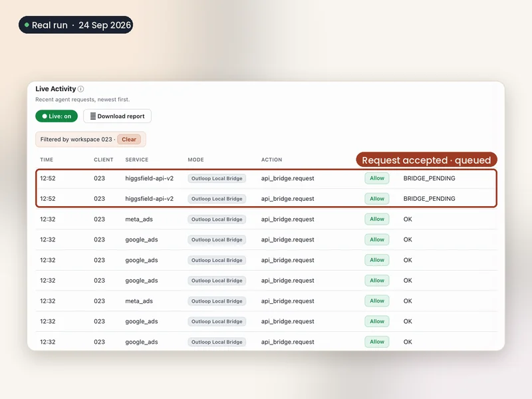
Task: Click BRIDGE_PENDING status in the second higgsfield row
Action: [x=429, y=199]
